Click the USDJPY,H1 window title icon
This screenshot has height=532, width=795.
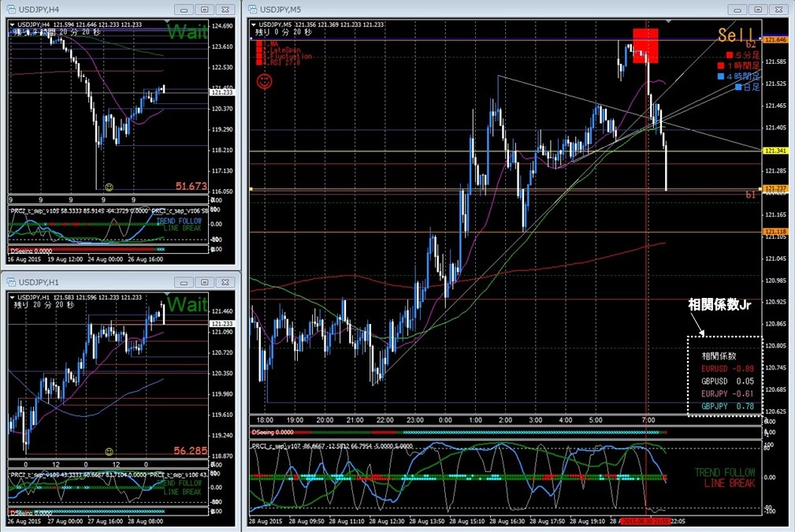pos(11,282)
